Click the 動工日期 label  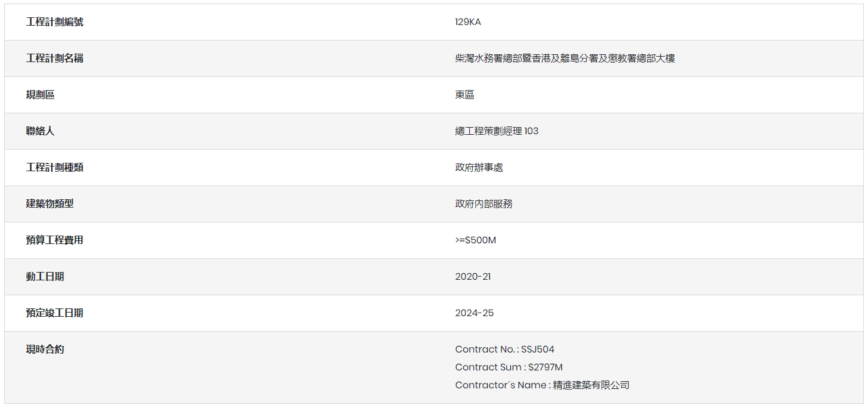[x=45, y=277]
